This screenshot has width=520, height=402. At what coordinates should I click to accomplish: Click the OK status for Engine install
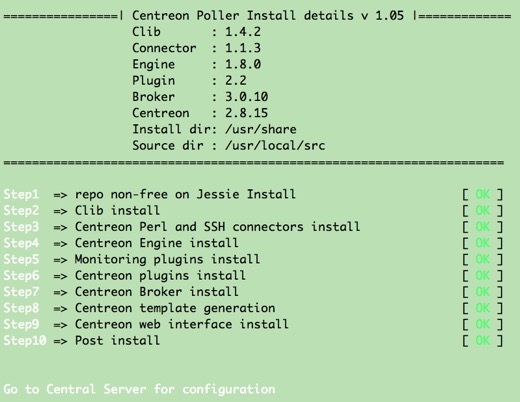click(x=483, y=243)
